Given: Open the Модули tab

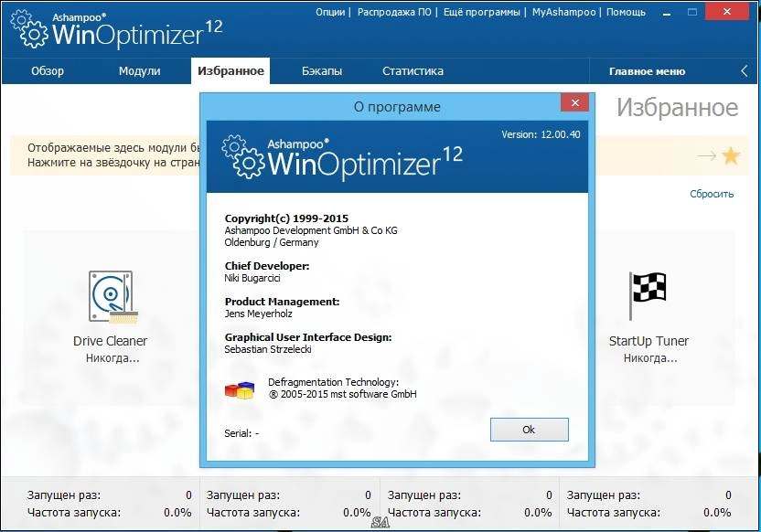Looking at the screenshot, I should 139,71.
